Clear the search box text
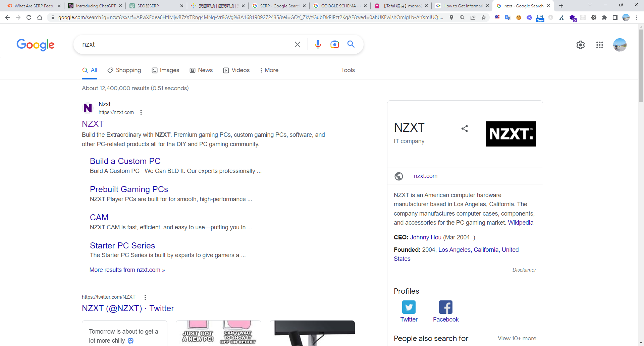The image size is (644, 346). pos(297,44)
